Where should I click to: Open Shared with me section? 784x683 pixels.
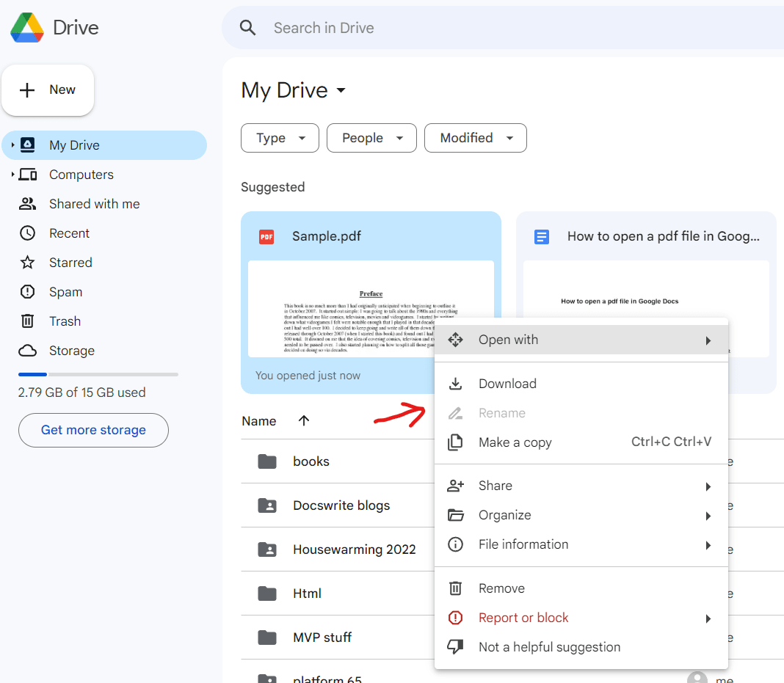[x=95, y=203]
